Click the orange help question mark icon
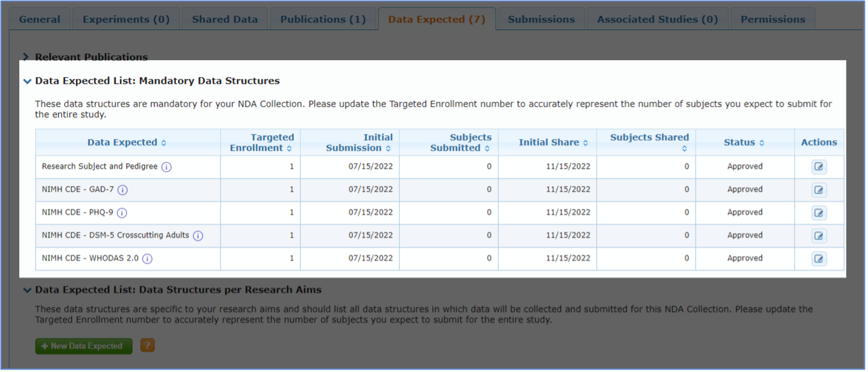 pos(147,346)
